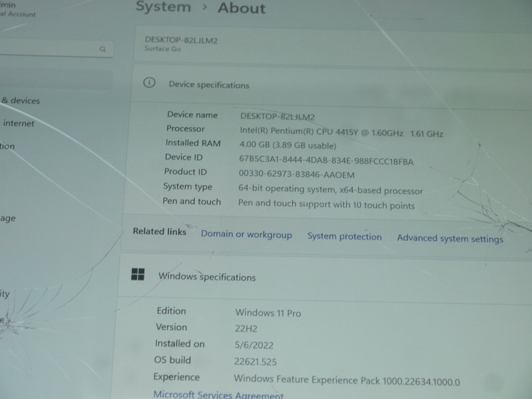The image size is (532, 399).
Task: Open the Domain or workgroup link
Action: [x=246, y=234]
